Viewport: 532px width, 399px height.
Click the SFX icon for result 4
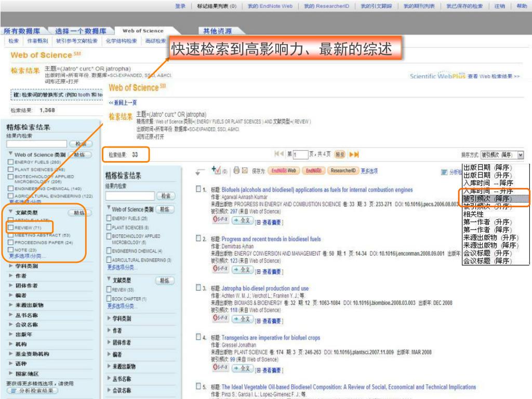[220, 367]
